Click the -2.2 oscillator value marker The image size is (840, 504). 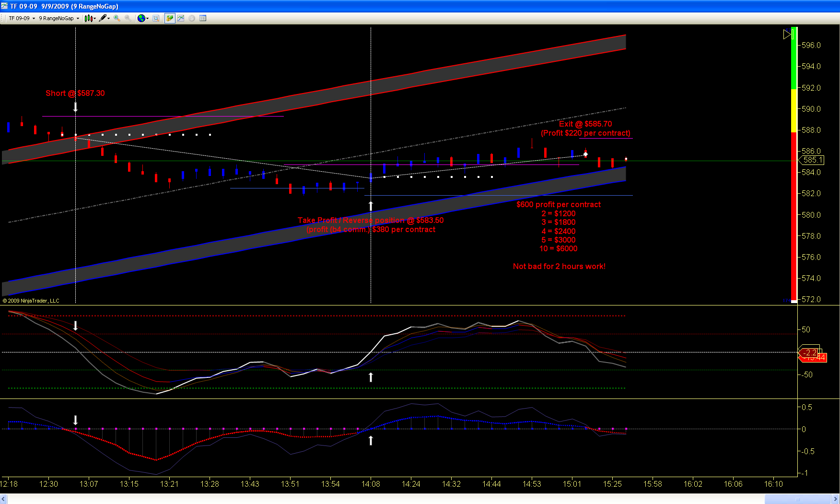coord(809,352)
